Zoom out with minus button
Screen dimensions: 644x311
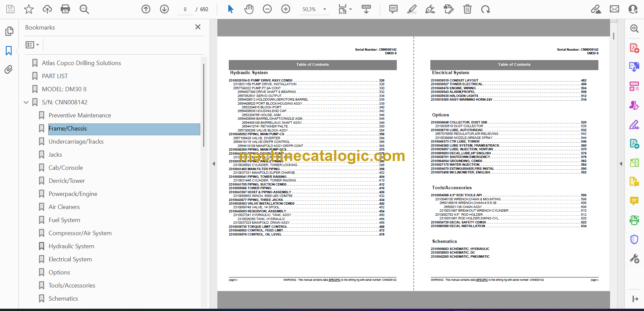pos(267,9)
